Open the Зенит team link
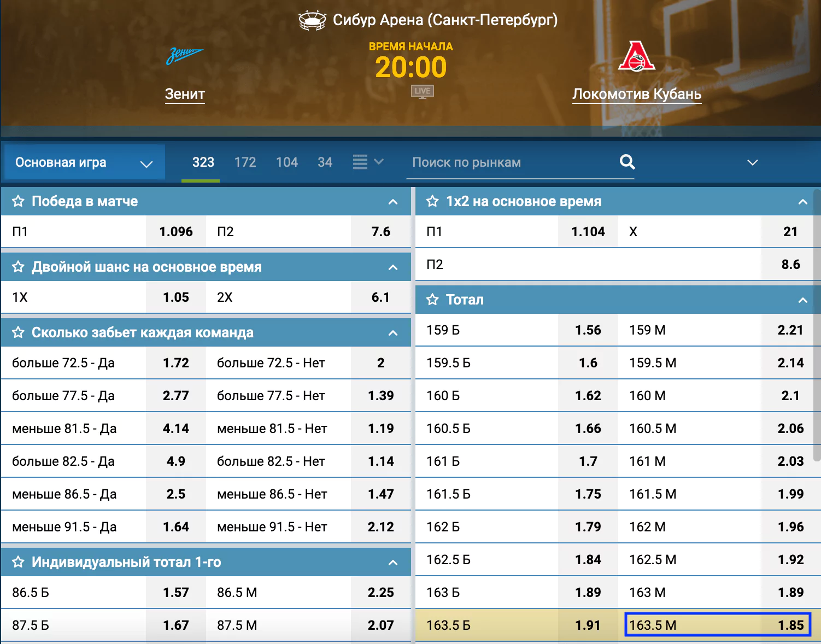 pyautogui.click(x=185, y=94)
